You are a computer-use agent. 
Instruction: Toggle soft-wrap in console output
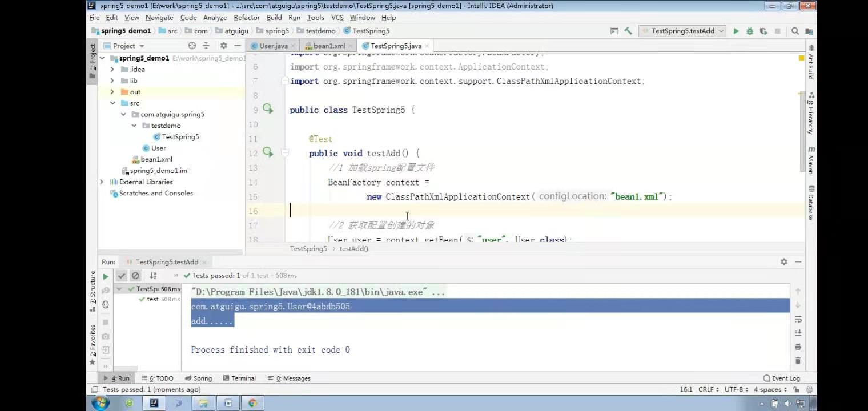click(x=798, y=319)
